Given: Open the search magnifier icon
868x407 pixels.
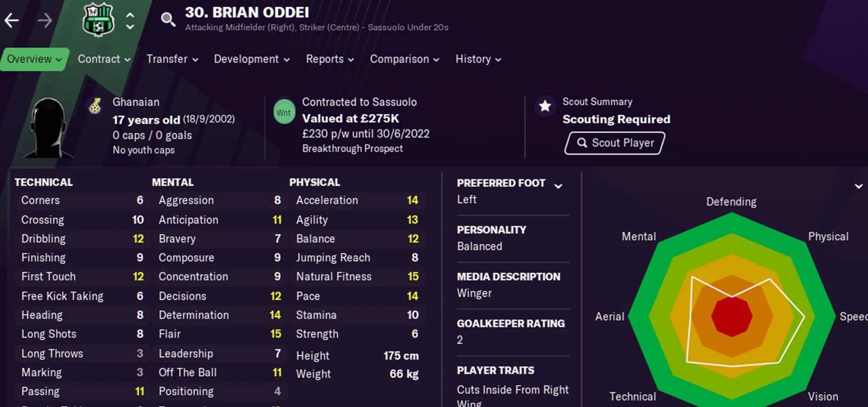Looking at the screenshot, I should point(168,19).
